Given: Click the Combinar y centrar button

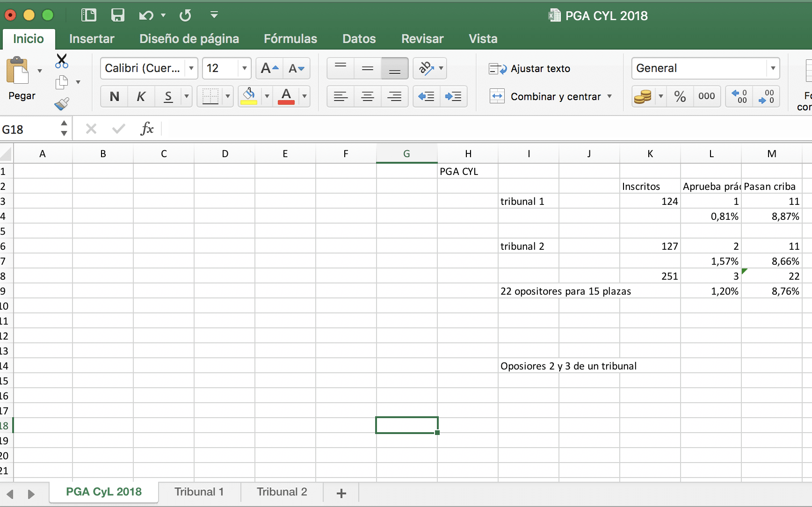Looking at the screenshot, I should pyautogui.click(x=545, y=96).
